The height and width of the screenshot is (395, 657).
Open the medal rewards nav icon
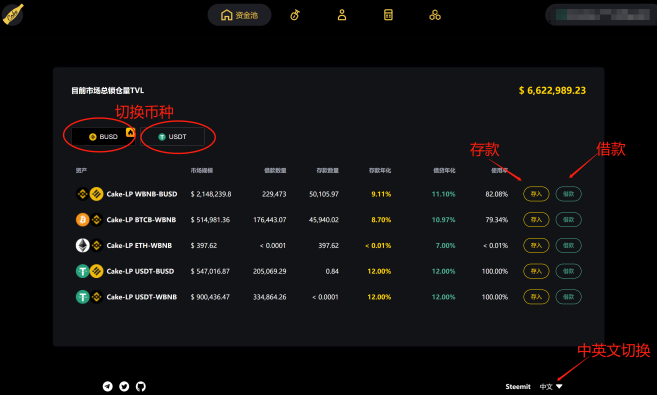click(x=295, y=15)
